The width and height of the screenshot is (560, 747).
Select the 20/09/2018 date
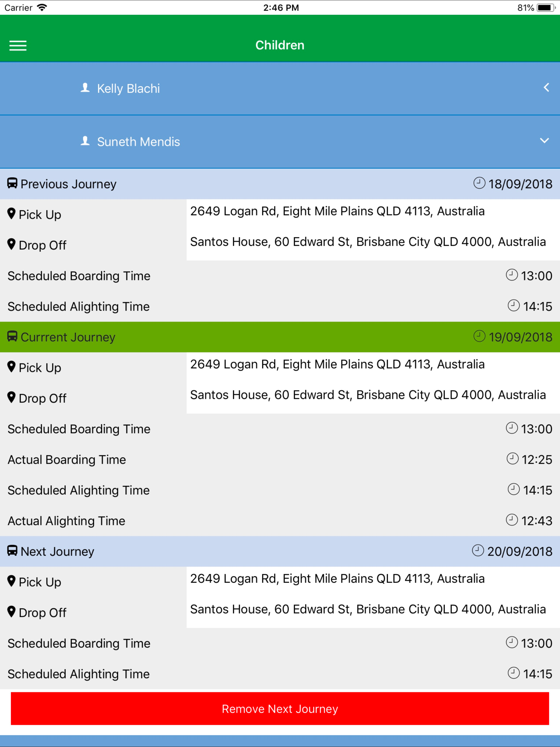pyautogui.click(x=520, y=552)
